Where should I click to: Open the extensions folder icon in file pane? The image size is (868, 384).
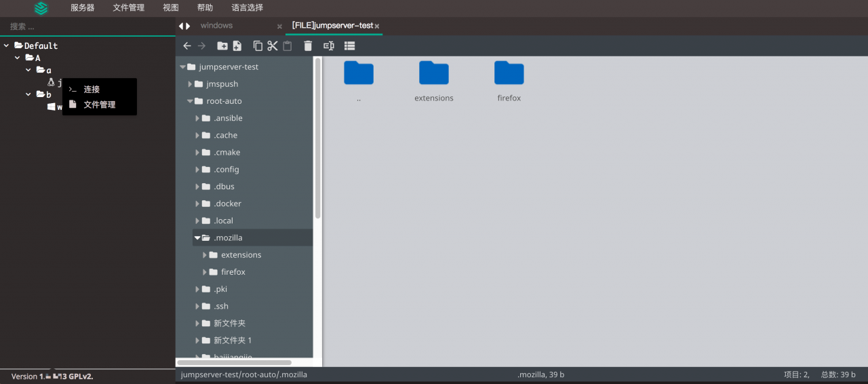coord(434,73)
